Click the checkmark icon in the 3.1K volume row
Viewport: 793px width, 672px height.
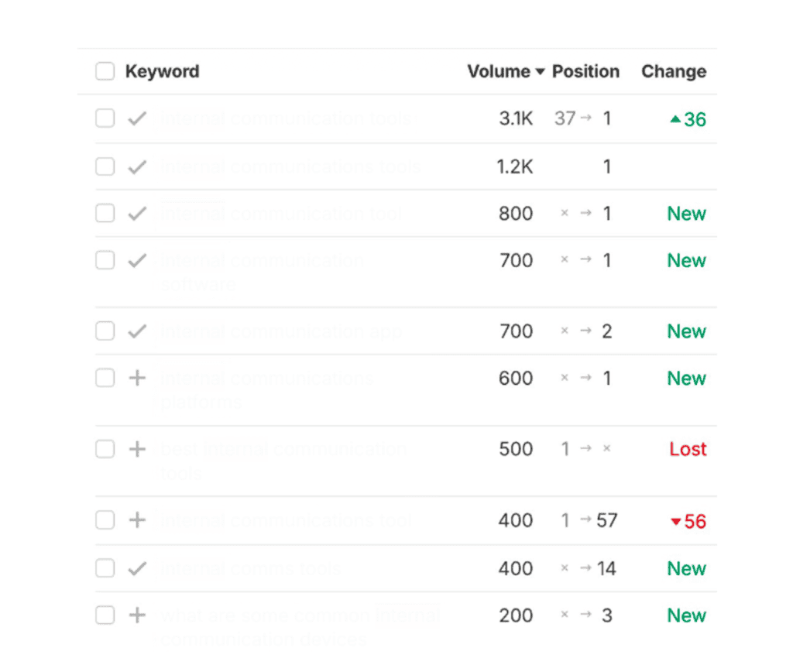(137, 119)
